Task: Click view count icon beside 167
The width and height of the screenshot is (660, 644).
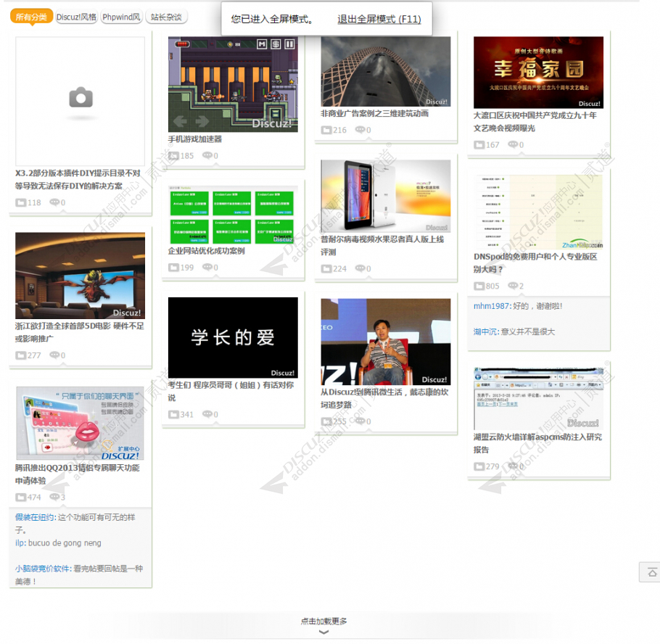Action: point(479,145)
